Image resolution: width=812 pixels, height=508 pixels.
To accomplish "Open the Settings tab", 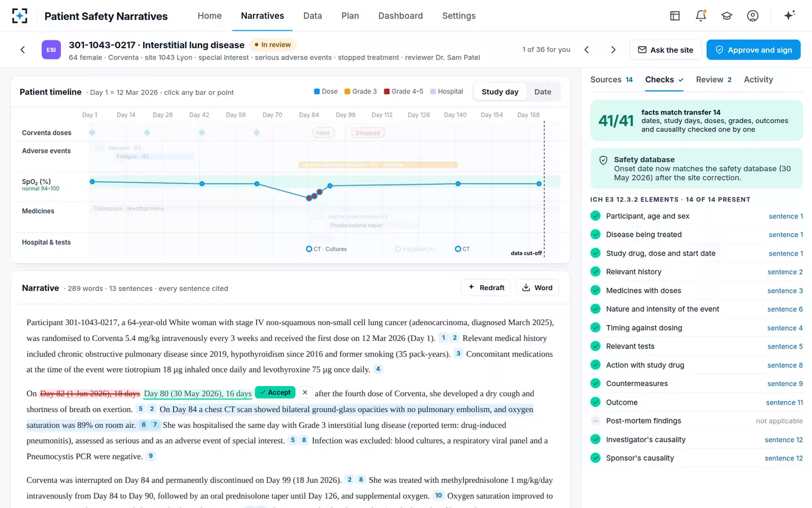I will pyautogui.click(x=459, y=16).
